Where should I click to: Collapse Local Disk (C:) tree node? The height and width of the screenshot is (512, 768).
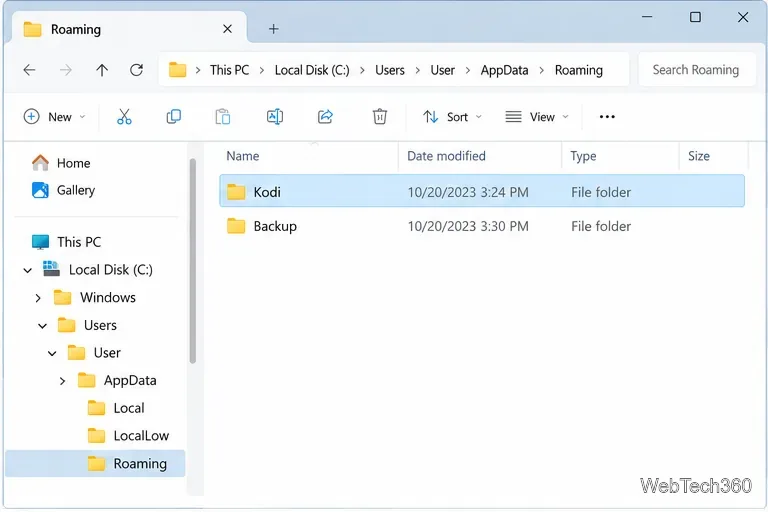28,270
